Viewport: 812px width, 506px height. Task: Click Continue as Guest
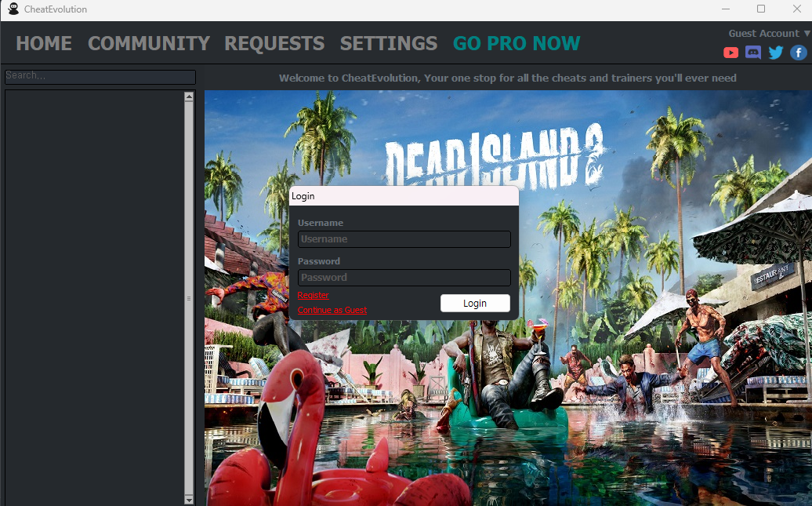pos(332,310)
